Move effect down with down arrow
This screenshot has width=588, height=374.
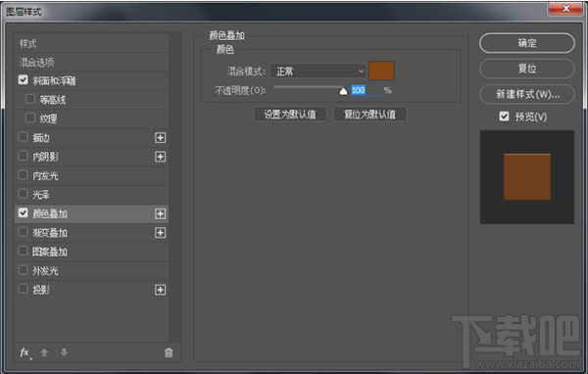click(64, 352)
